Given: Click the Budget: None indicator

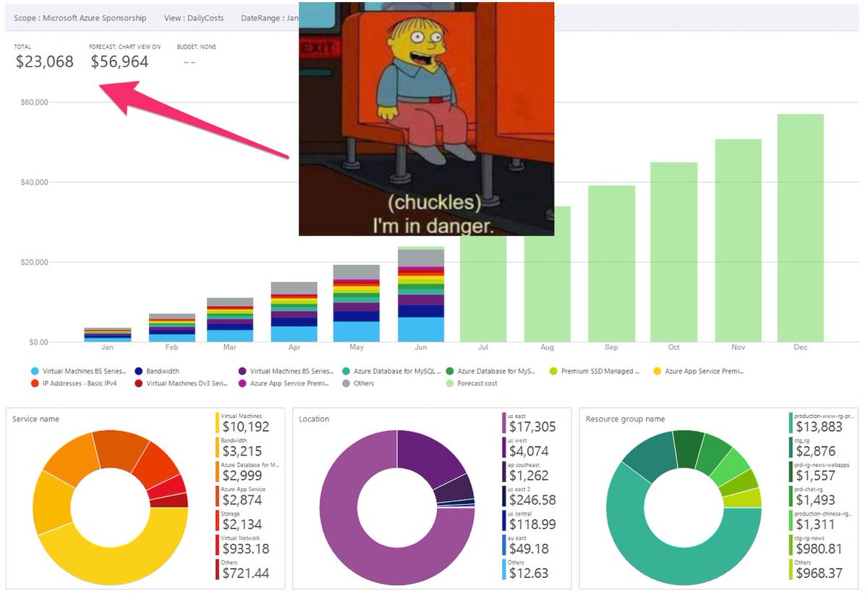Looking at the screenshot, I should [x=196, y=56].
